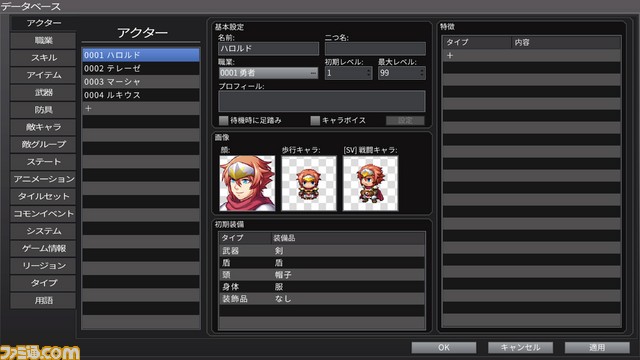Open the ゲーム情報 tab
The image size is (640, 360).
point(43,249)
